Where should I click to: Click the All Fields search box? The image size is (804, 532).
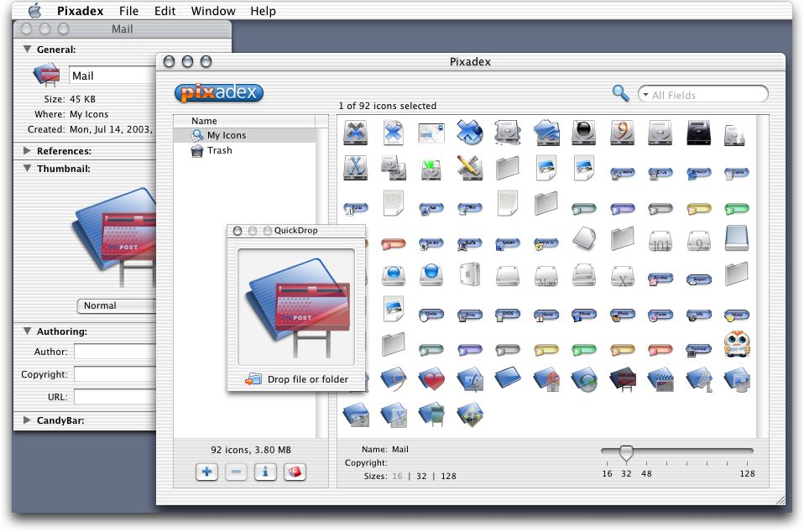(x=703, y=95)
